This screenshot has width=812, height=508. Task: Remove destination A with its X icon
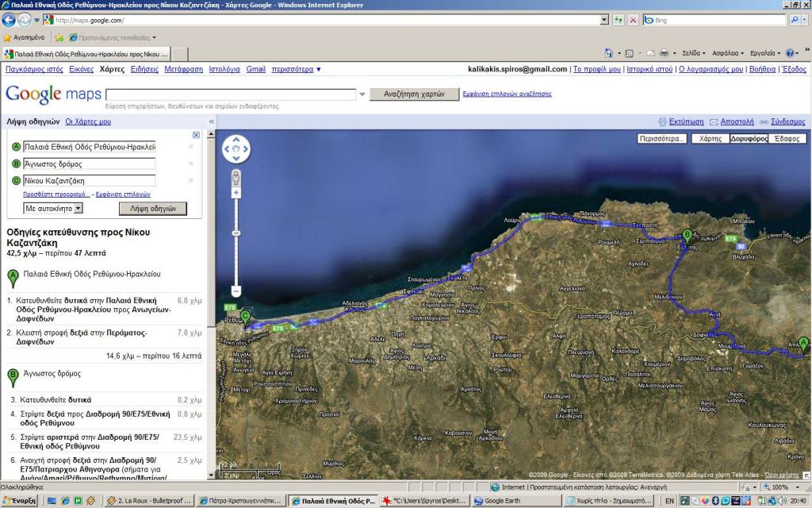pyautogui.click(x=191, y=147)
